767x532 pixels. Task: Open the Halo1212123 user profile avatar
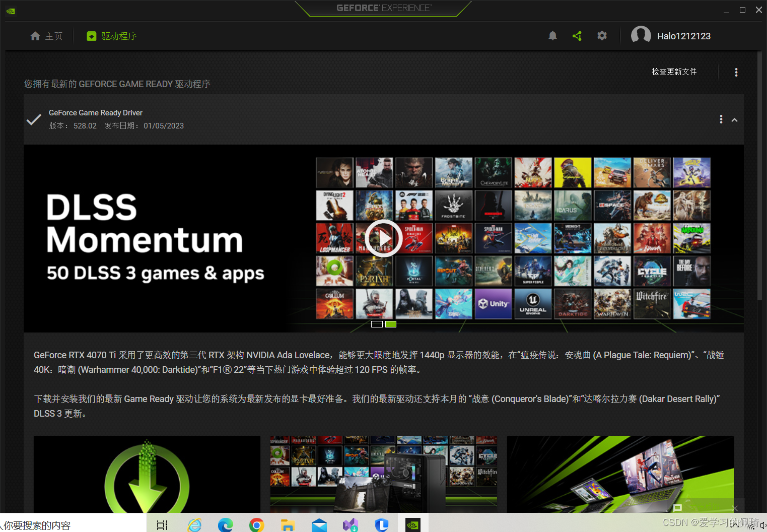pos(641,35)
